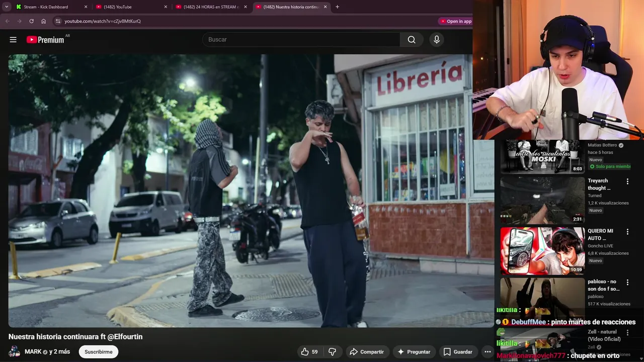Open the MOSKI suggested video thumbnail

(x=542, y=157)
